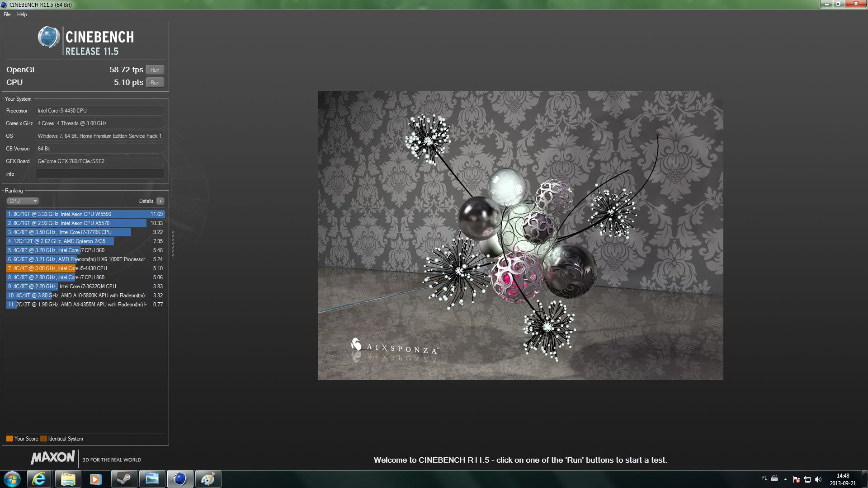The height and width of the screenshot is (488, 868).
Task: Open the File menu
Action: pyautogui.click(x=7, y=14)
